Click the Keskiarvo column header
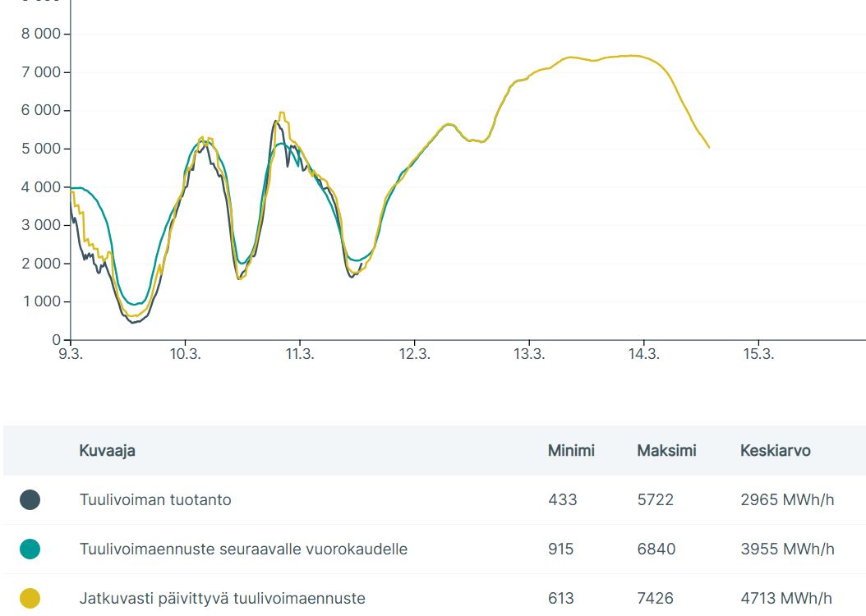 coord(775,450)
